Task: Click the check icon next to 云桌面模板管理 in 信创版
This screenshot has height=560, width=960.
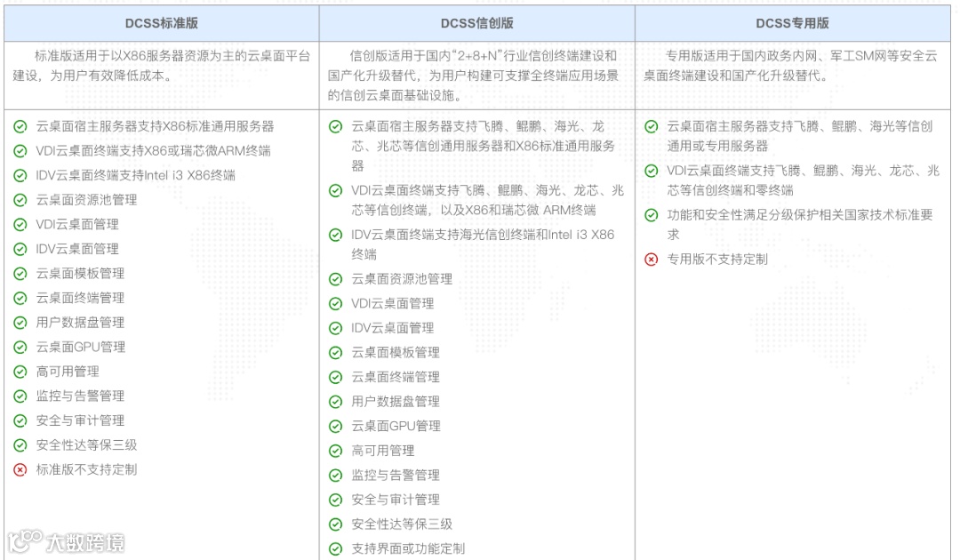Action: (335, 353)
